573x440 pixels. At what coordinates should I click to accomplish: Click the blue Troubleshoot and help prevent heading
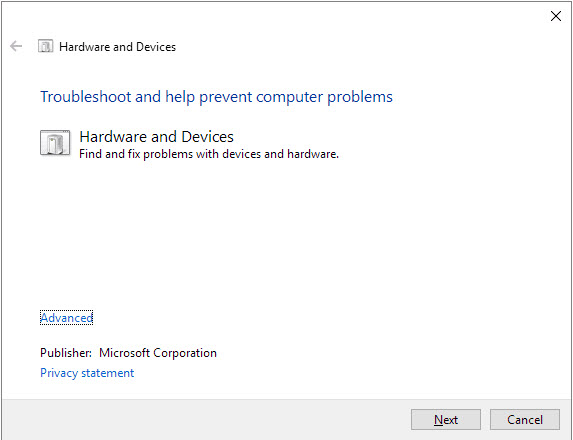pyautogui.click(x=216, y=97)
